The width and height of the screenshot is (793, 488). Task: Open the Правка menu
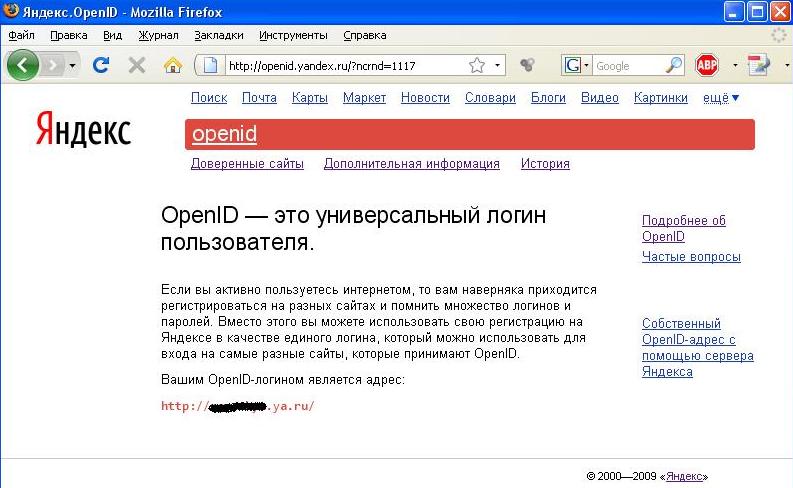pyautogui.click(x=69, y=35)
